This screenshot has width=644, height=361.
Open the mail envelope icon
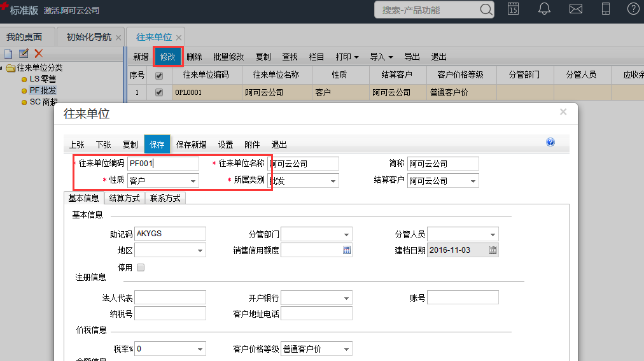tap(575, 9)
